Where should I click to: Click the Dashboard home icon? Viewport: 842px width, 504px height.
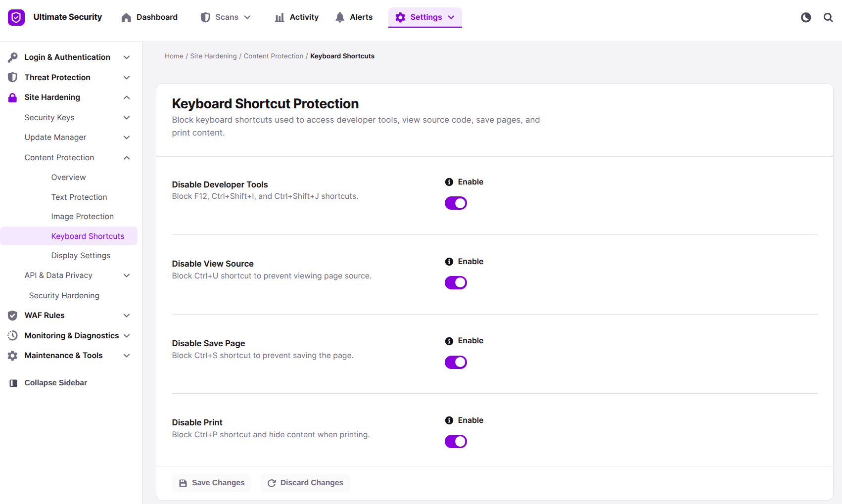click(x=126, y=17)
